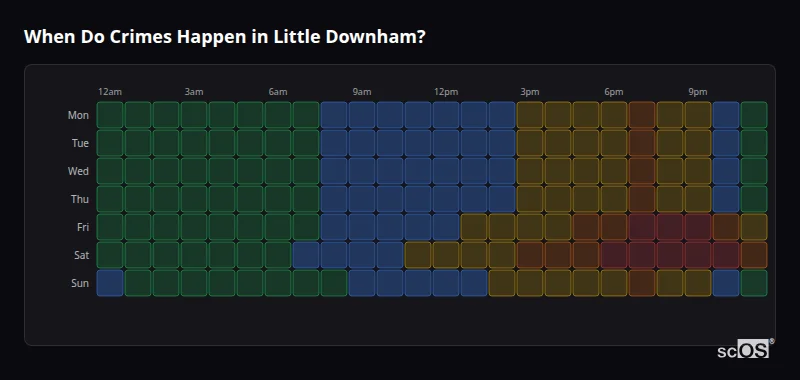Screen dimensions: 800x380
Task: Select the Saturday 9am blue cell
Action: pyautogui.click(x=362, y=255)
